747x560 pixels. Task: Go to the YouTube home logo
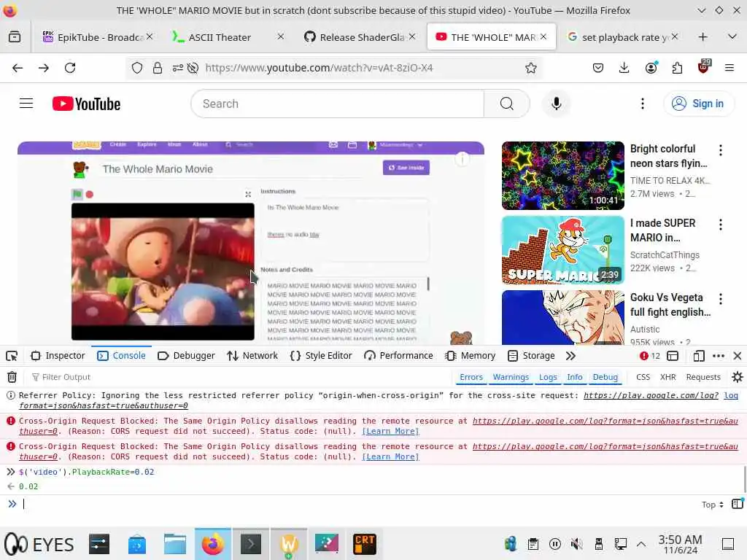point(86,104)
